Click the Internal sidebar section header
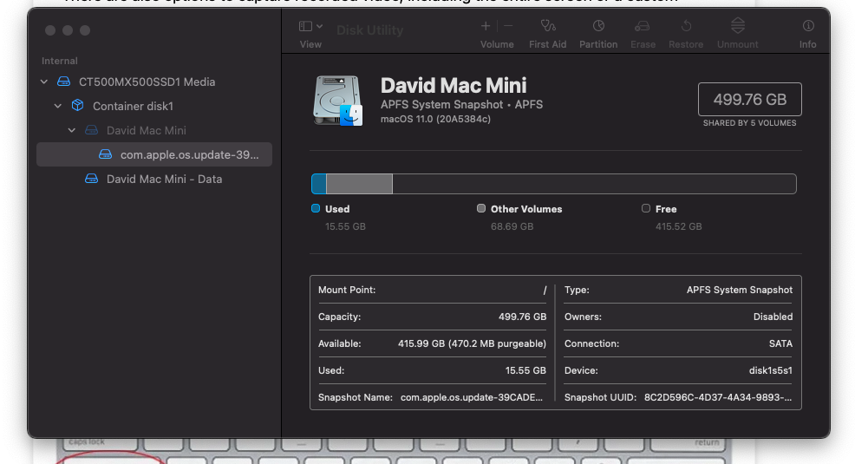 [x=59, y=61]
